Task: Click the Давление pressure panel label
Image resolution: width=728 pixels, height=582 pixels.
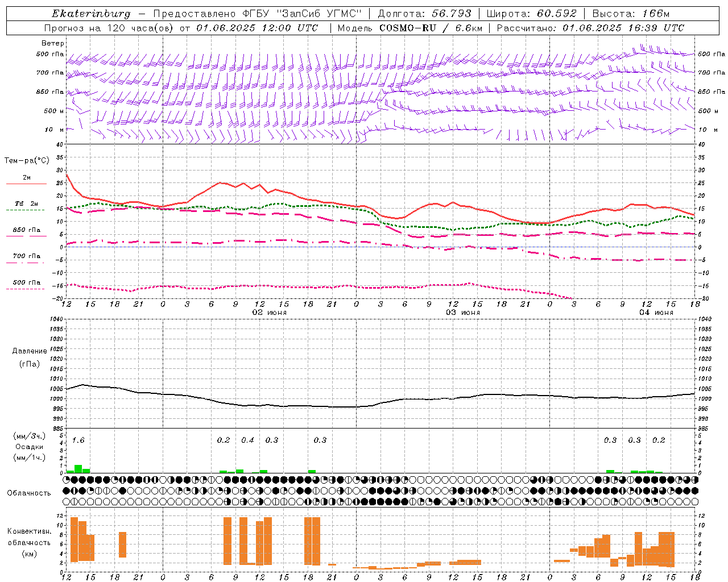Action: (x=29, y=351)
